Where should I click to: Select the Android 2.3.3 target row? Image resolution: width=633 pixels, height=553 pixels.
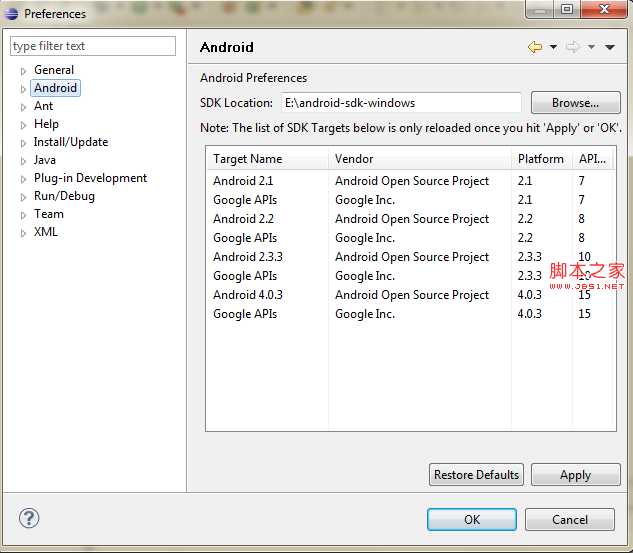(x=411, y=257)
